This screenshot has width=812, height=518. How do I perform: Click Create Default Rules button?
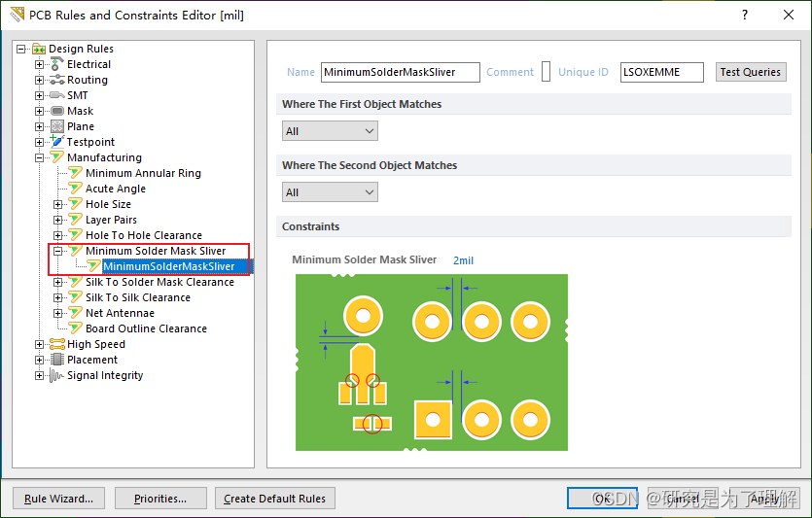(275, 499)
